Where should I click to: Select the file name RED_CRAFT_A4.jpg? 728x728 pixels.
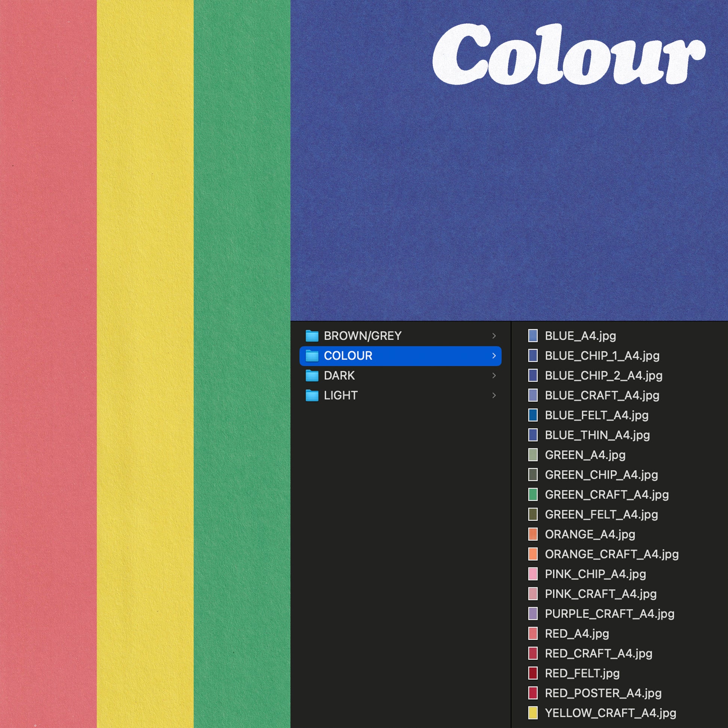[599, 654]
